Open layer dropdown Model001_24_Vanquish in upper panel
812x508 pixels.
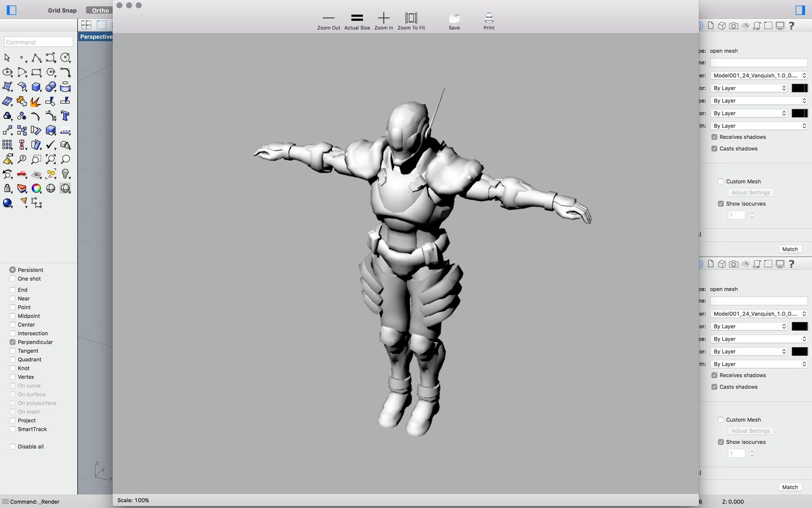(759, 76)
